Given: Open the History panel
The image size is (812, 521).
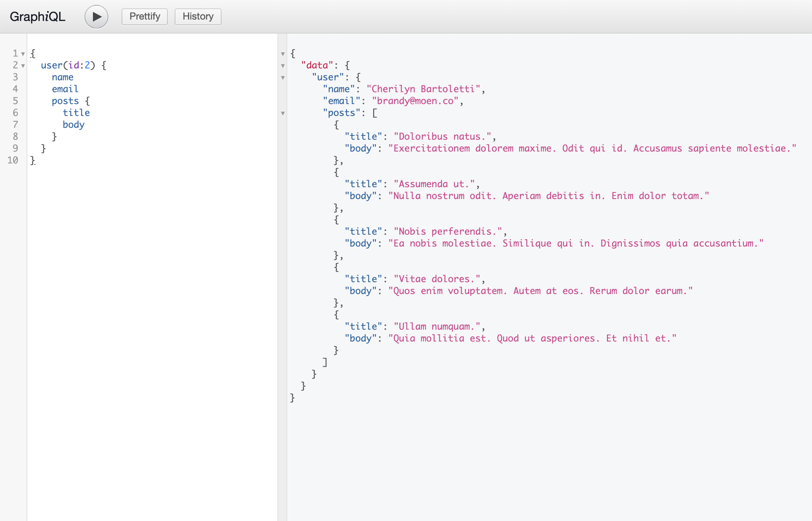Looking at the screenshot, I should click(x=198, y=17).
